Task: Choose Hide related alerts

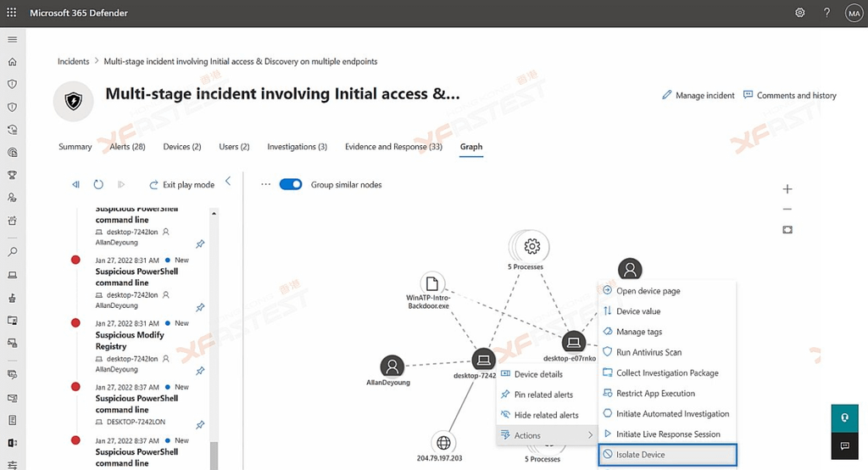Action: point(547,415)
